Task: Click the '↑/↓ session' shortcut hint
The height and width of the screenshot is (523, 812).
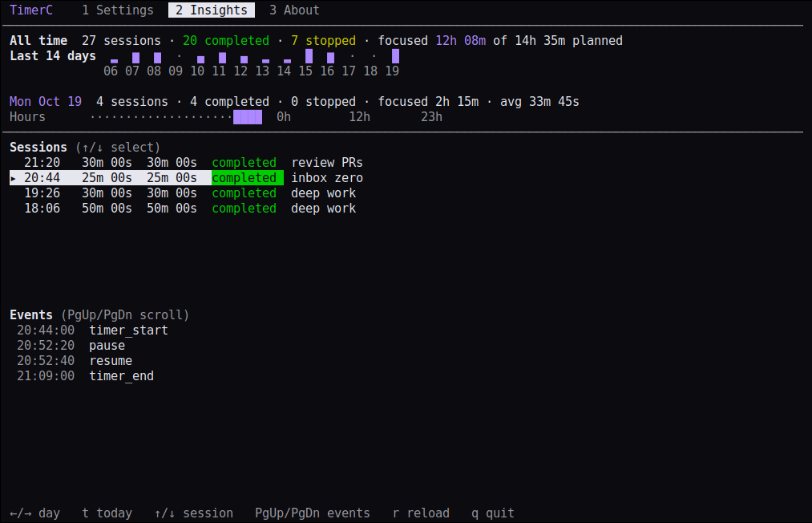Action: point(194,513)
